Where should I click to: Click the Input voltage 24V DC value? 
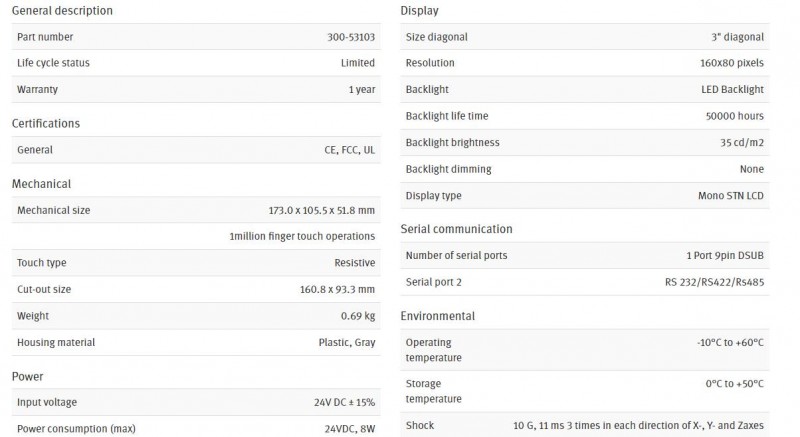click(x=344, y=402)
